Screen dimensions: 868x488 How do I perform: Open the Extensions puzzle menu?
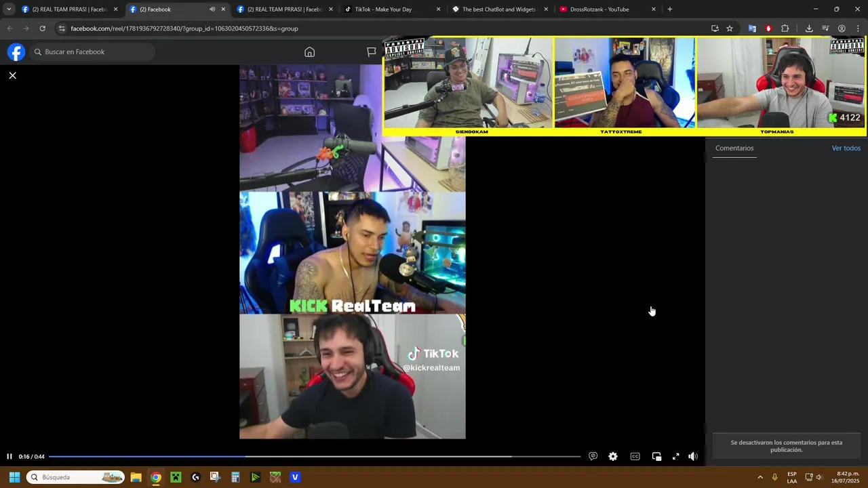[785, 28]
